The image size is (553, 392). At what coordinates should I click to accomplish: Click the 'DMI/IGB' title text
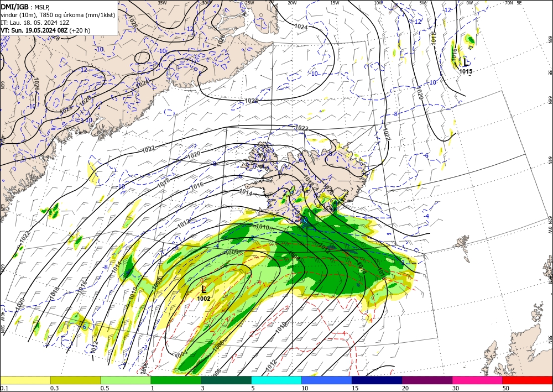(14, 6)
